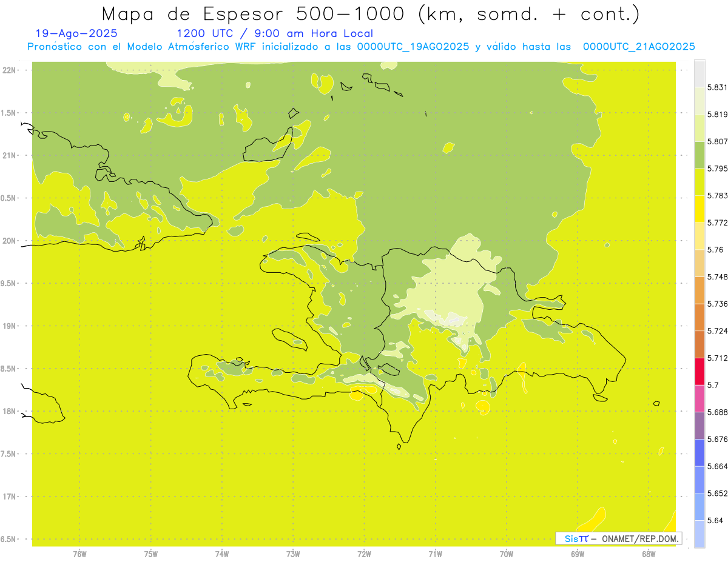Select the pale swatch between 5.831 and 5.819
The width and height of the screenshot is (728, 562).
699,101
